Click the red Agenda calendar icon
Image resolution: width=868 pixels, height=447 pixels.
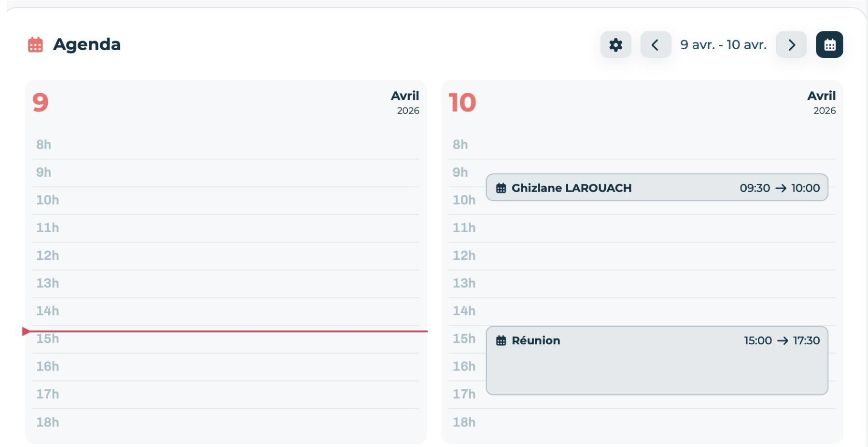pos(35,45)
